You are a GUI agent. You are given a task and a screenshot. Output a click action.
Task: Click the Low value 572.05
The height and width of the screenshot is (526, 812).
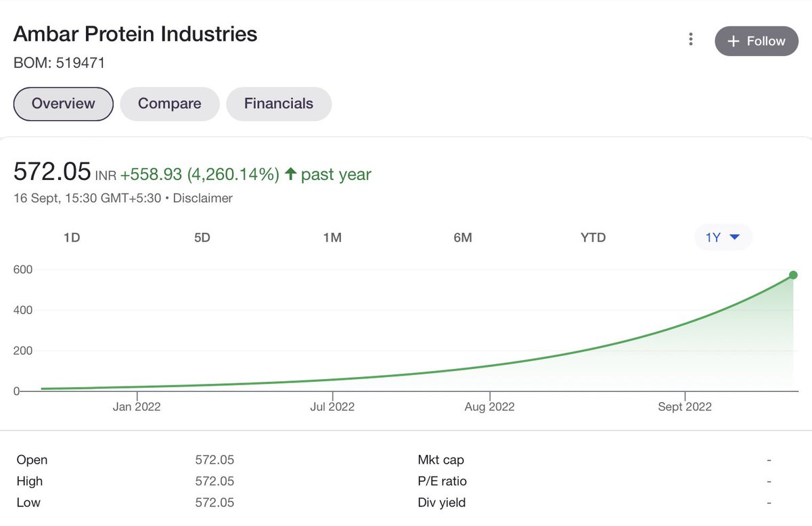pyautogui.click(x=215, y=503)
